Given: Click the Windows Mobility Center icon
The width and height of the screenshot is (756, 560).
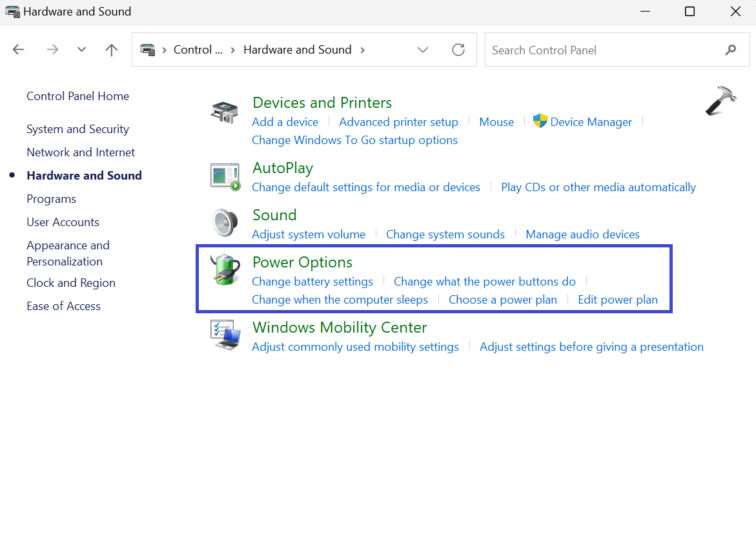Looking at the screenshot, I should pos(225,335).
